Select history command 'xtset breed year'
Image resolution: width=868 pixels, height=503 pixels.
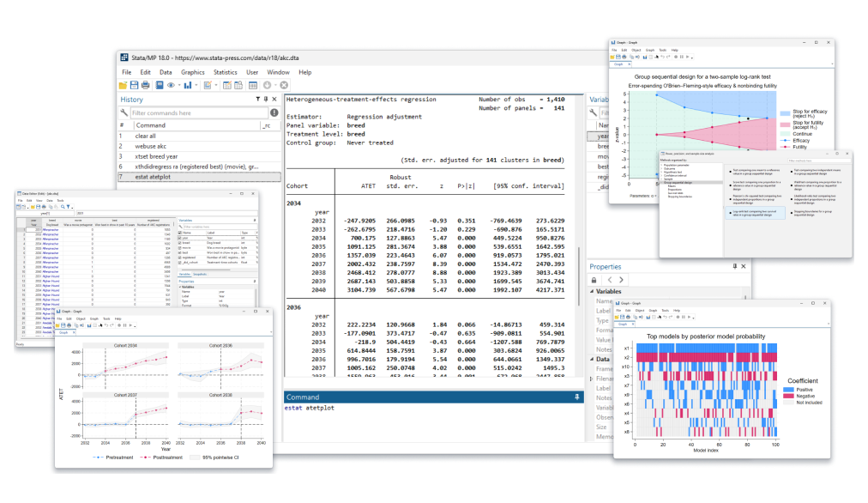pos(199,156)
